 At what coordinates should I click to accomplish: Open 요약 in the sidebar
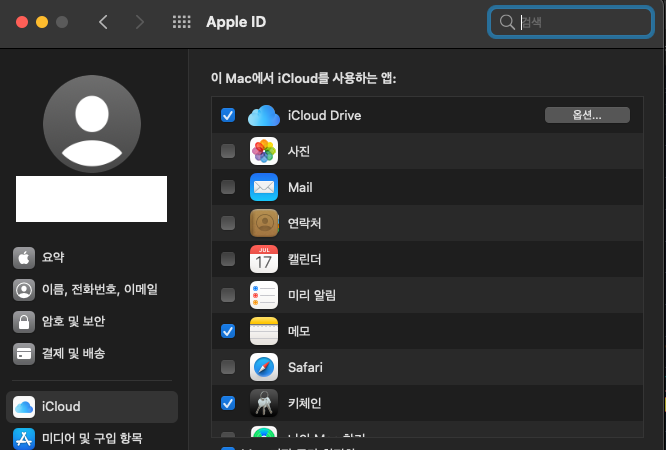click(91, 258)
